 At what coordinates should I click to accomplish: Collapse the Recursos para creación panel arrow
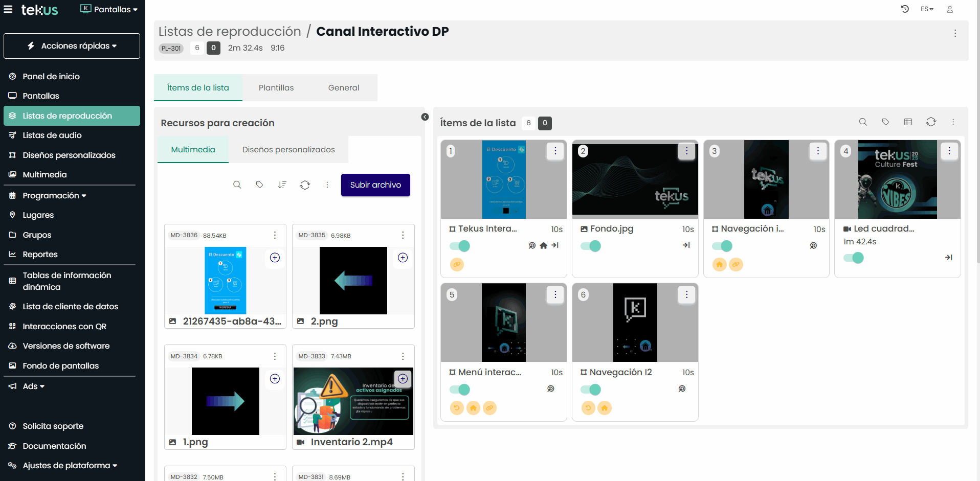pos(425,117)
